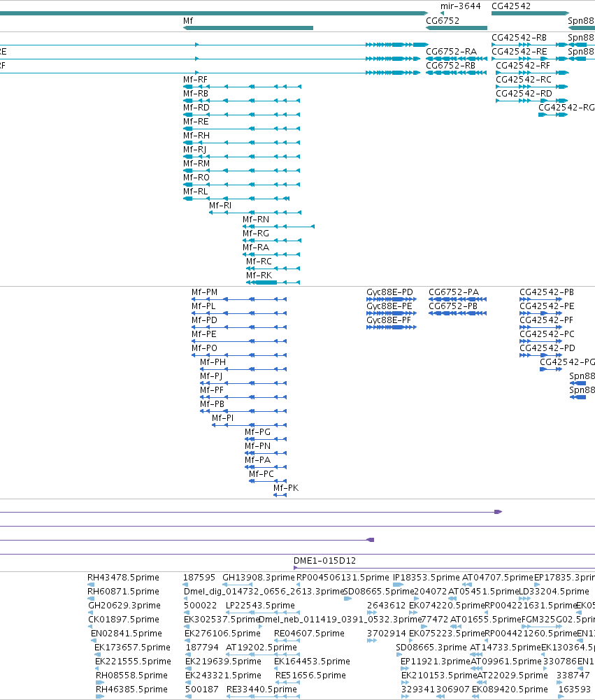Click the Mf-PN protein feature
The height and width of the screenshot is (700, 595).
266,453
